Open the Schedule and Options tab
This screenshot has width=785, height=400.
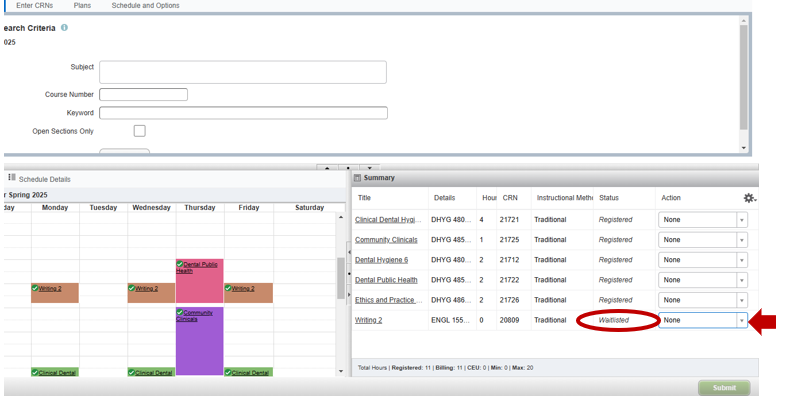[x=145, y=6]
